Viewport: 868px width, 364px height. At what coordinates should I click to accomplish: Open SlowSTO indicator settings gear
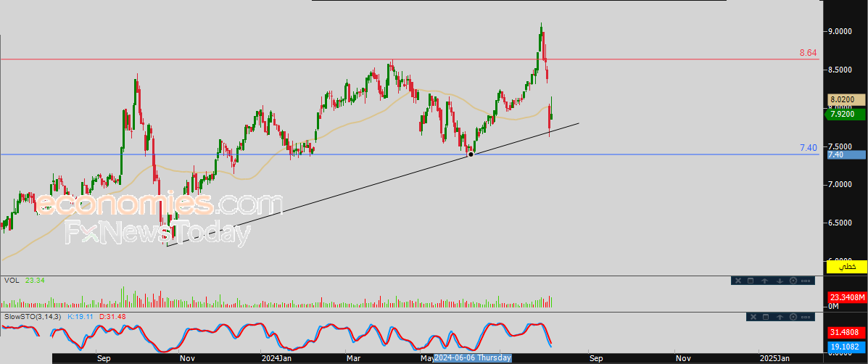point(794,316)
